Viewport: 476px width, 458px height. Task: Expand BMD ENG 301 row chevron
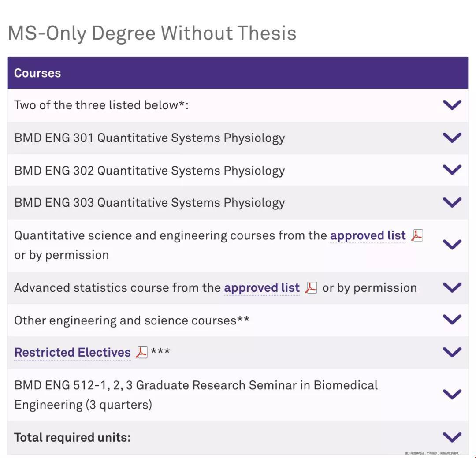[x=452, y=138]
